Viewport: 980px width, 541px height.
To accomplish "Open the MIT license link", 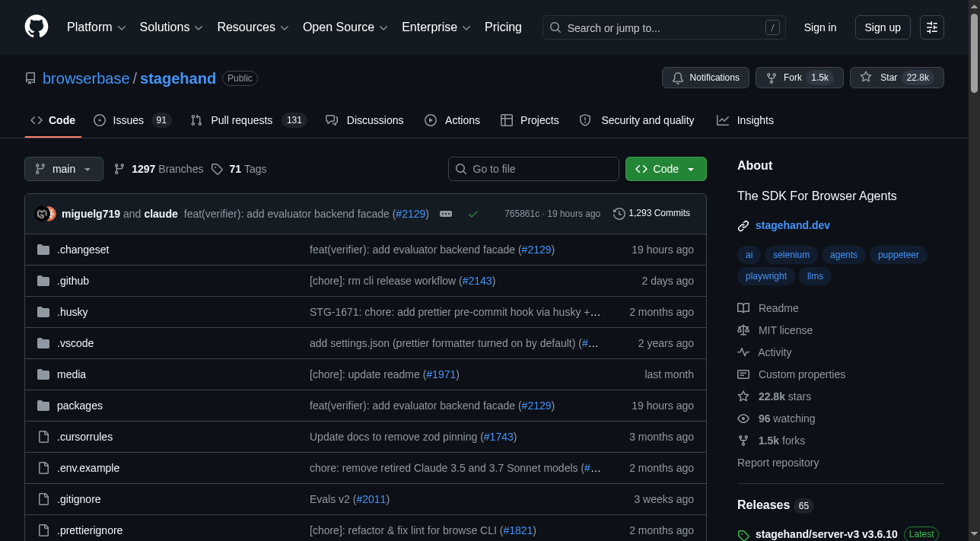I will tap(775, 330).
